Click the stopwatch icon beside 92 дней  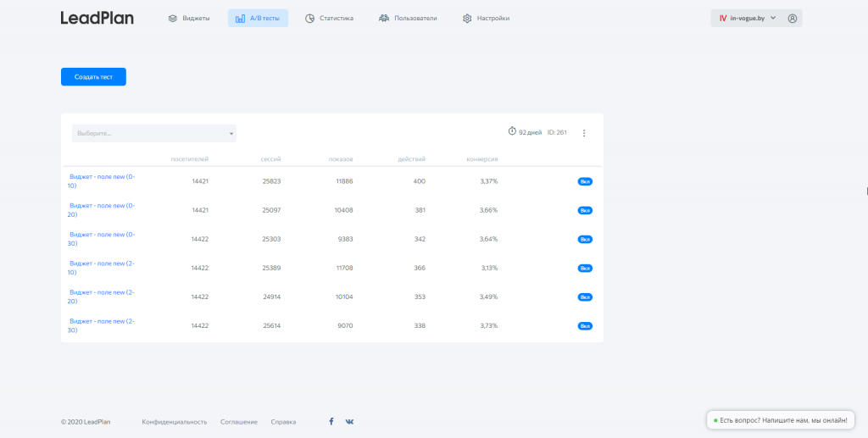point(512,131)
